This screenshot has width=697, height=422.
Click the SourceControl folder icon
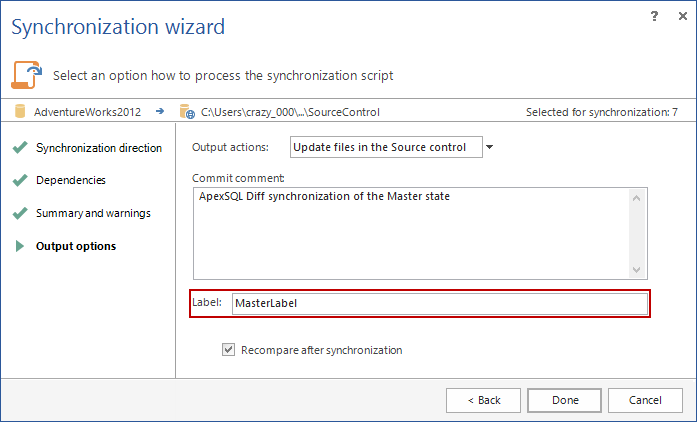[x=187, y=112]
